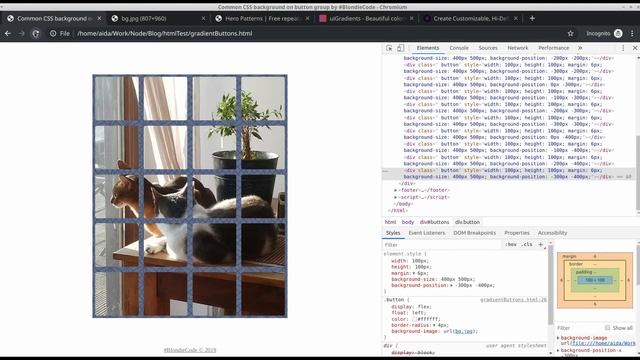The image size is (640, 360).
Task: Close the DevTools panel
Action: 635,48
